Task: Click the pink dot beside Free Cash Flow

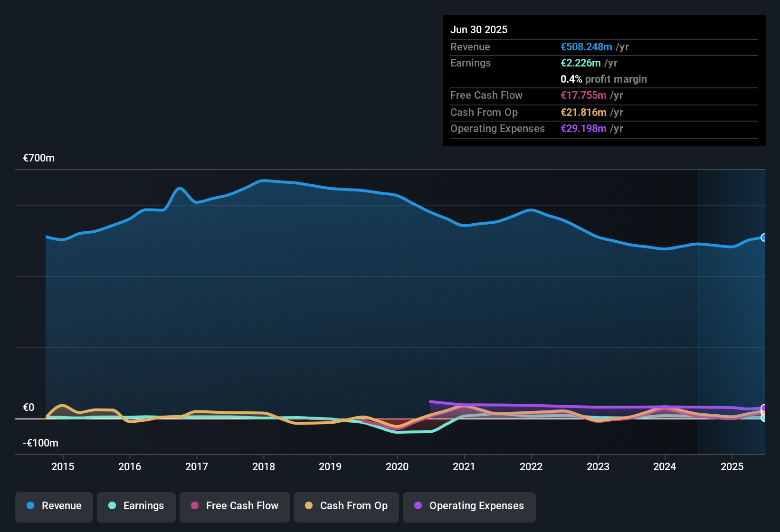Action: [x=195, y=505]
